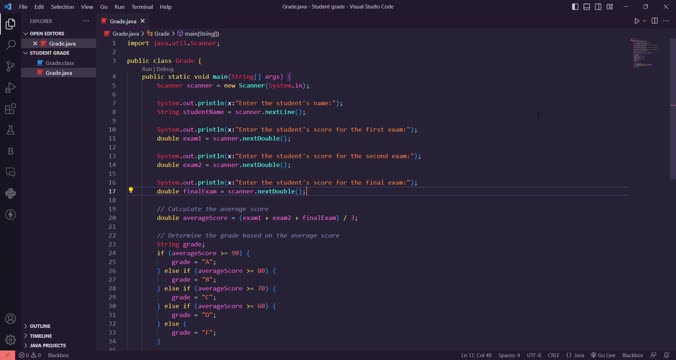
Task: Click the code minimap preview
Action: point(645,53)
